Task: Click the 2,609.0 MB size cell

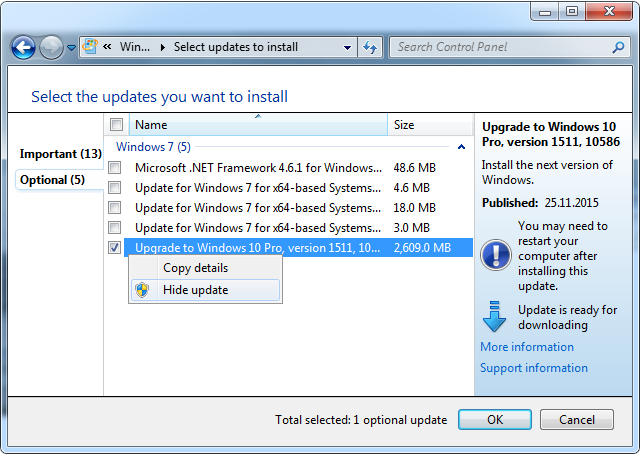Action: click(422, 248)
